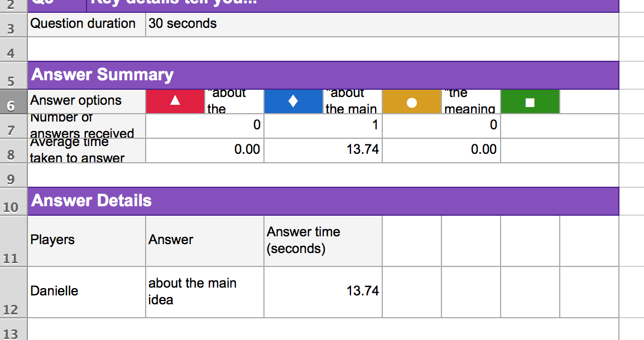This screenshot has width=644, height=340.
Task: Click the Answer time (seconds) header cell
Action: (x=323, y=240)
